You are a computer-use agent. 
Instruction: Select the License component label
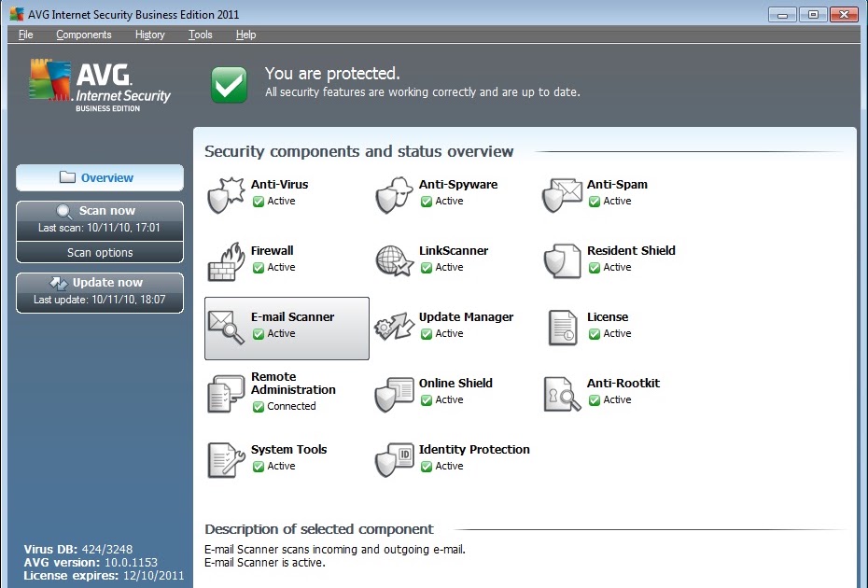pos(608,316)
